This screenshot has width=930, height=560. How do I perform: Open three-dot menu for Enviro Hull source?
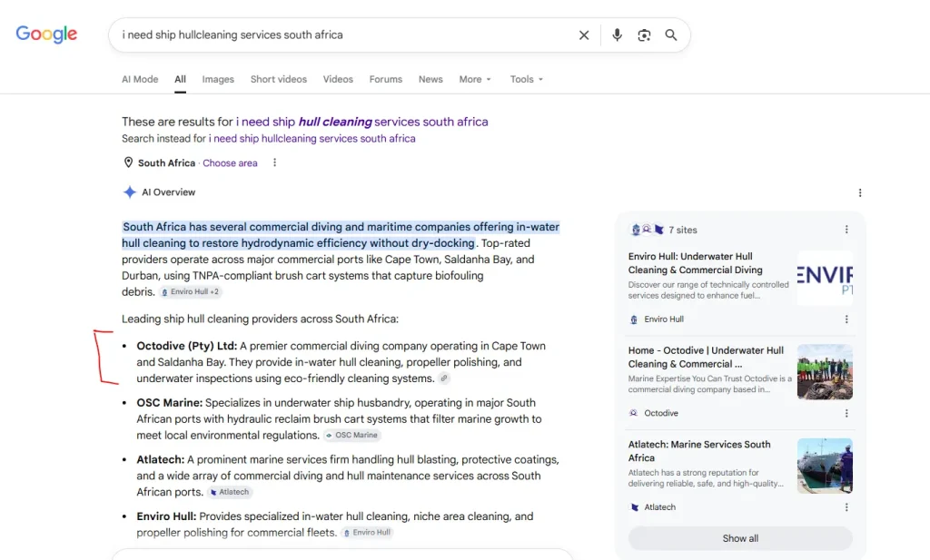tap(846, 319)
